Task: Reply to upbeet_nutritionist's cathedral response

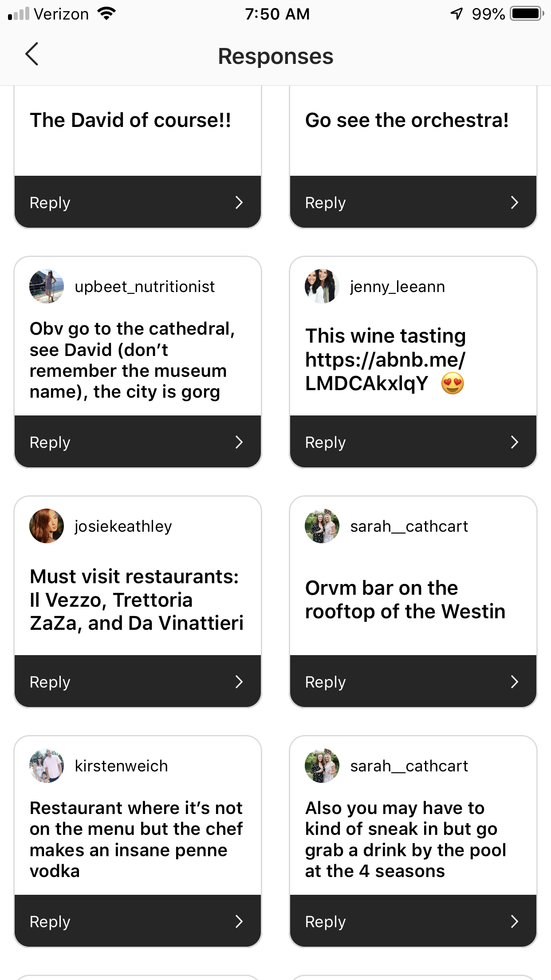Action: pyautogui.click(x=138, y=442)
